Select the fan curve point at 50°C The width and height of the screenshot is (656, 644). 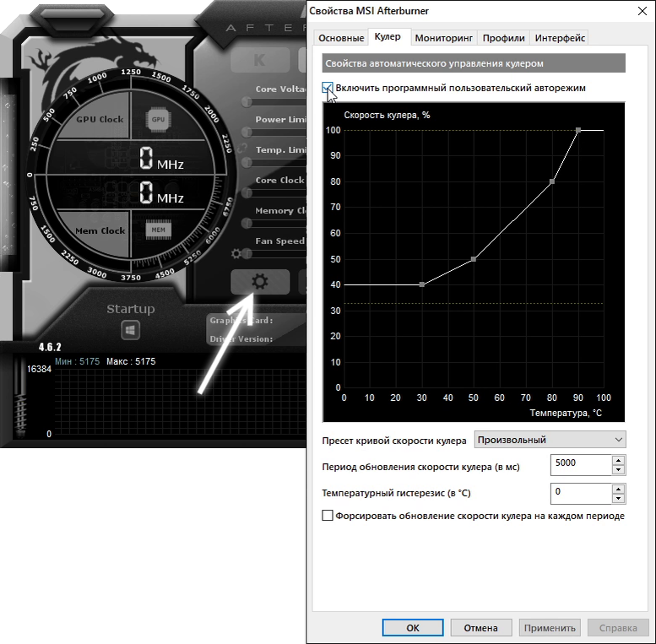[474, 259]
